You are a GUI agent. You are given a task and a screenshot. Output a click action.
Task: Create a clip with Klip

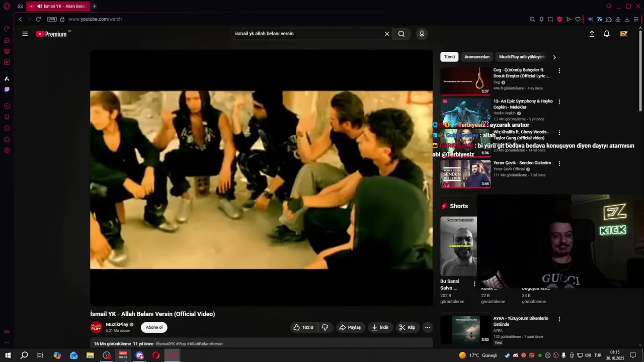tap(408, 327)
